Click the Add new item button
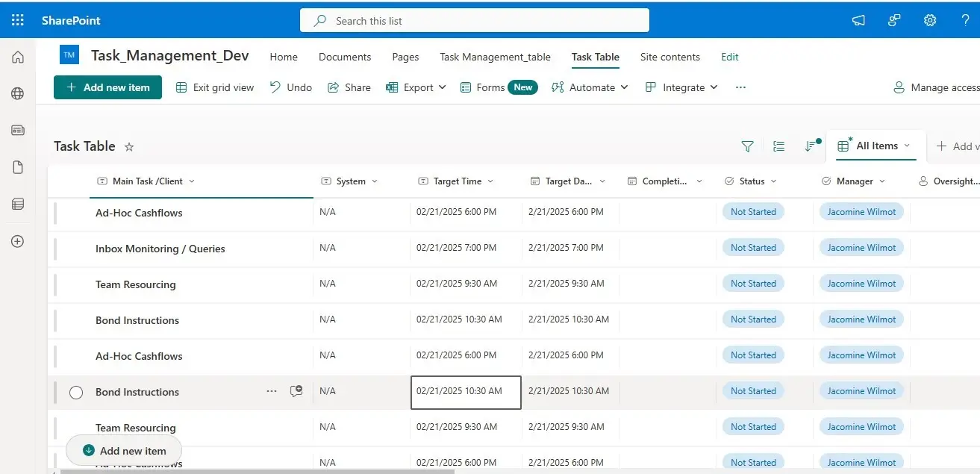The image size is (980, 474). click(107, 87)
